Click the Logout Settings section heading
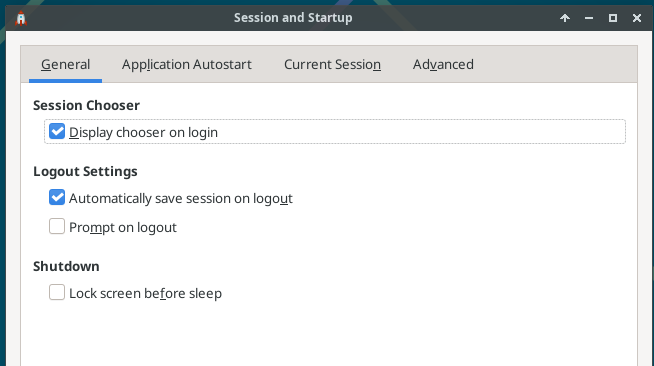Image resolution: width=654 pixels, height=366 pixels. [85, 171]
